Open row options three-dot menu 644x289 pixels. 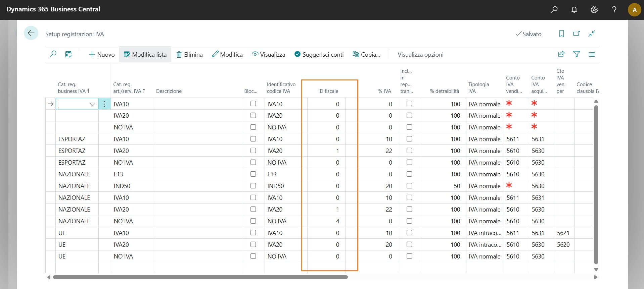[105, 104]
